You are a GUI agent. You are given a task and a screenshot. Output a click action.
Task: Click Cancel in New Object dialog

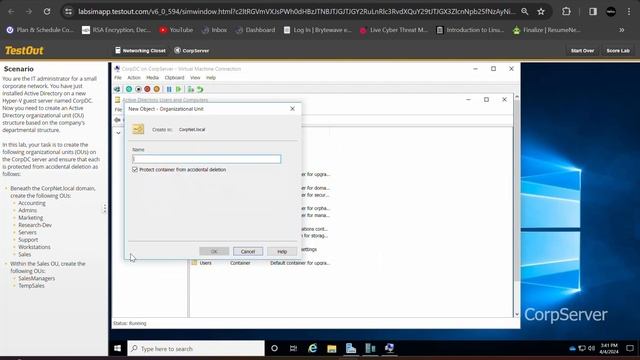pos(248,251)
